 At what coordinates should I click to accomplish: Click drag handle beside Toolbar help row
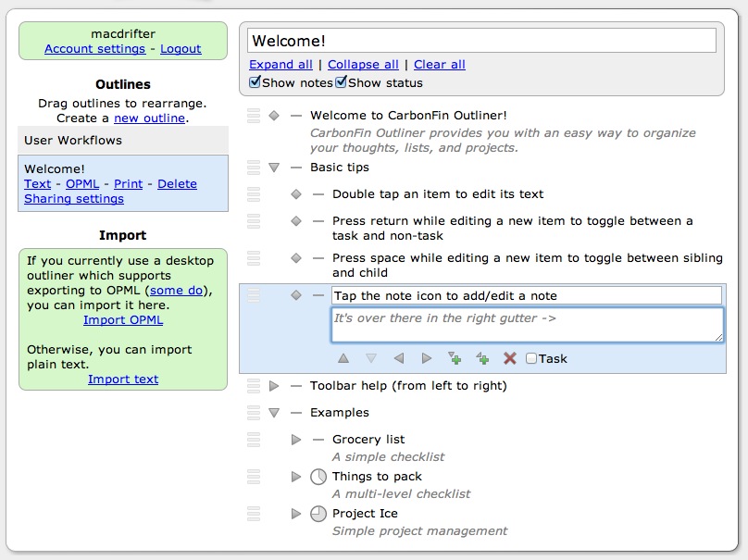tap(254, 386)
